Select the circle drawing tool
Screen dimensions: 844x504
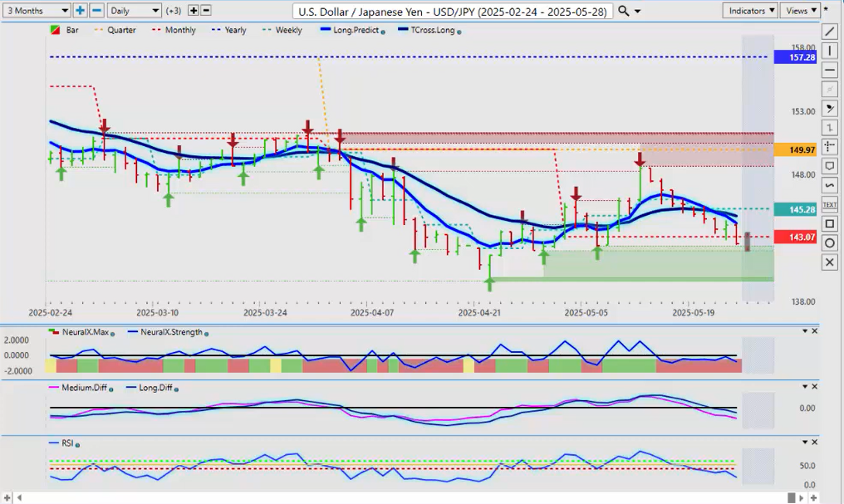[829, 242]
